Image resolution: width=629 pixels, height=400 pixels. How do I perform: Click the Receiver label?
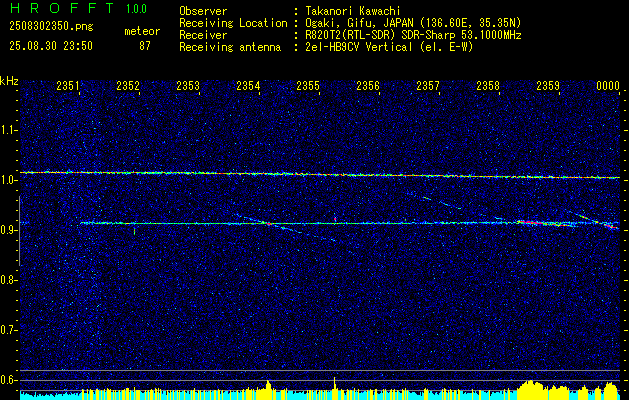coord(203,35)
